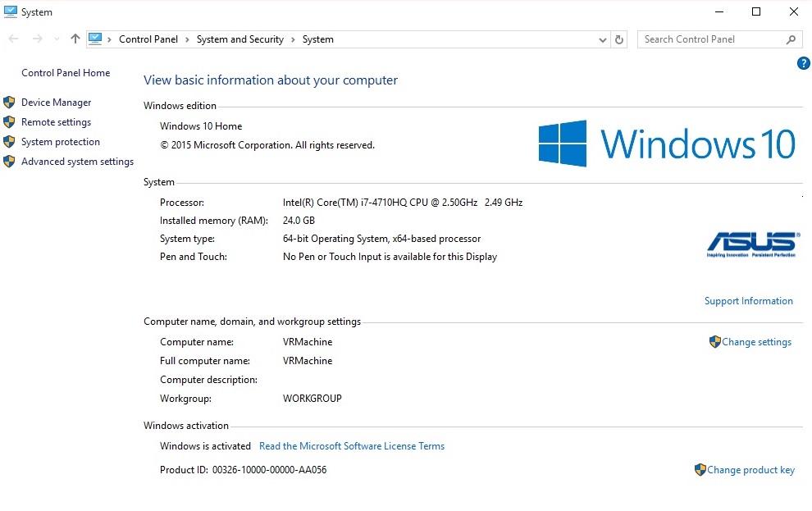This screenshot has width=812, height=511.
Task: Click the Back navigation arrow
Action: point(13,39)
